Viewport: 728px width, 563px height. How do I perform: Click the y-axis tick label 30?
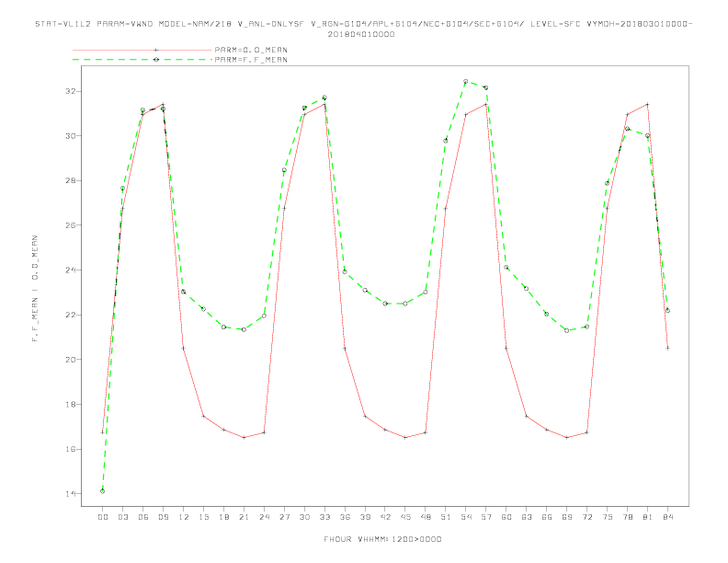pyautogui.click(x=71, y=135)
